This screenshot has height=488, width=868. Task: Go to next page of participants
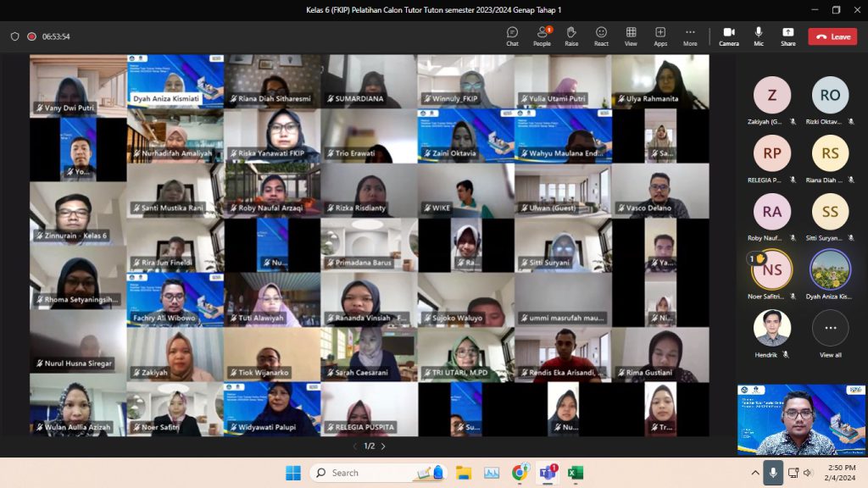383,446
